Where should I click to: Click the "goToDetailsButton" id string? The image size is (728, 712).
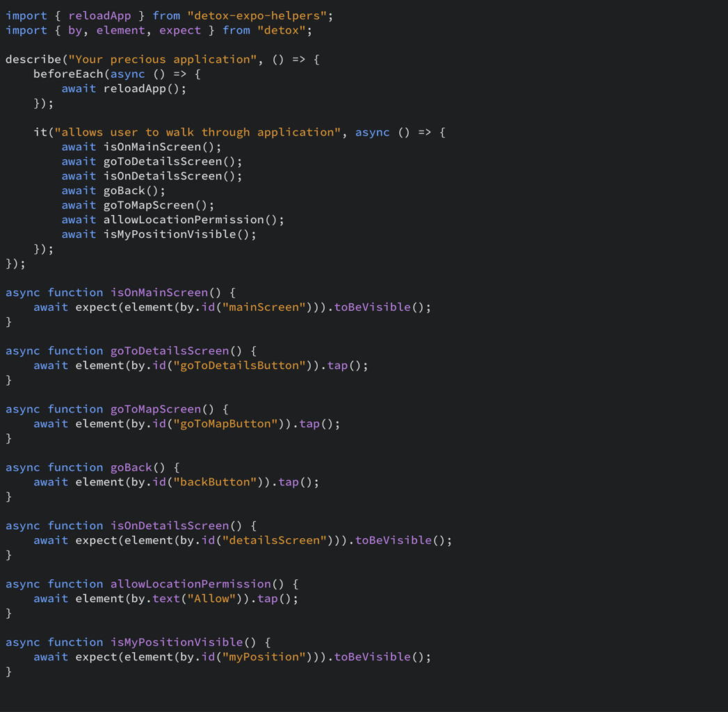pos(239,365)
